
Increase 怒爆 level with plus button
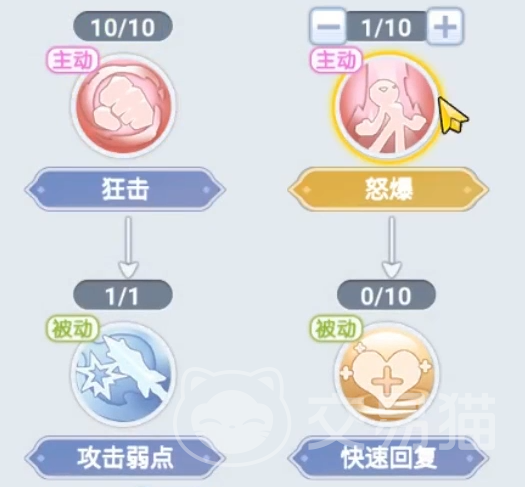click(446, 26)
